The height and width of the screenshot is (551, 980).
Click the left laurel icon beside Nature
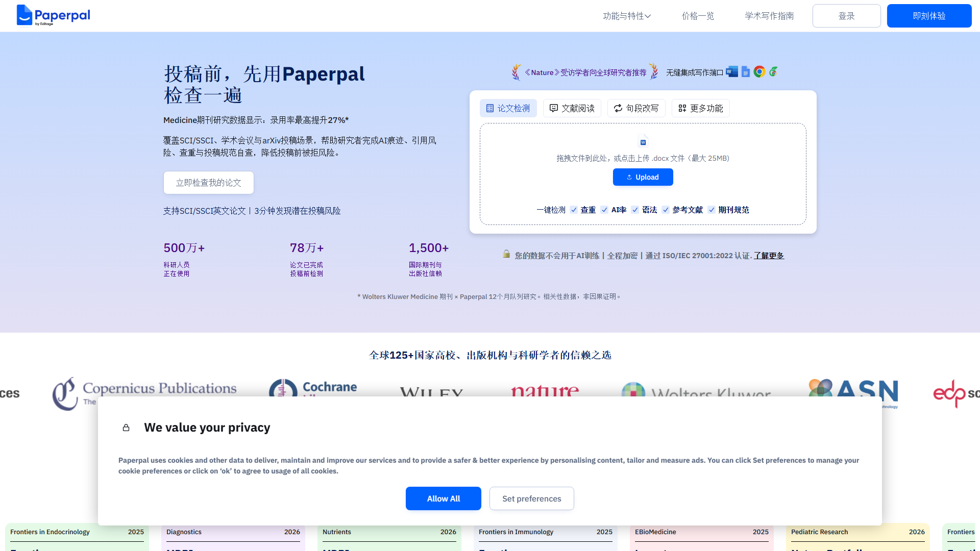pos(517,72)
